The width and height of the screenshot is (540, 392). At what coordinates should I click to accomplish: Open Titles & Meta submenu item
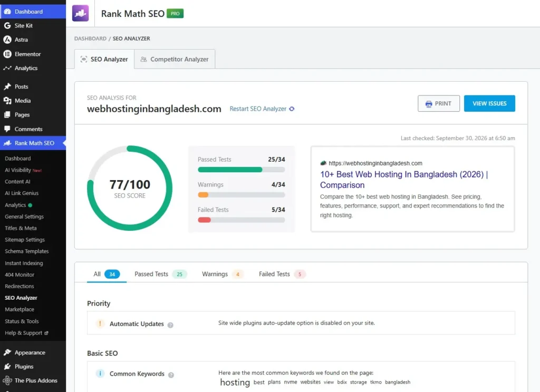[x=21, y=228]
